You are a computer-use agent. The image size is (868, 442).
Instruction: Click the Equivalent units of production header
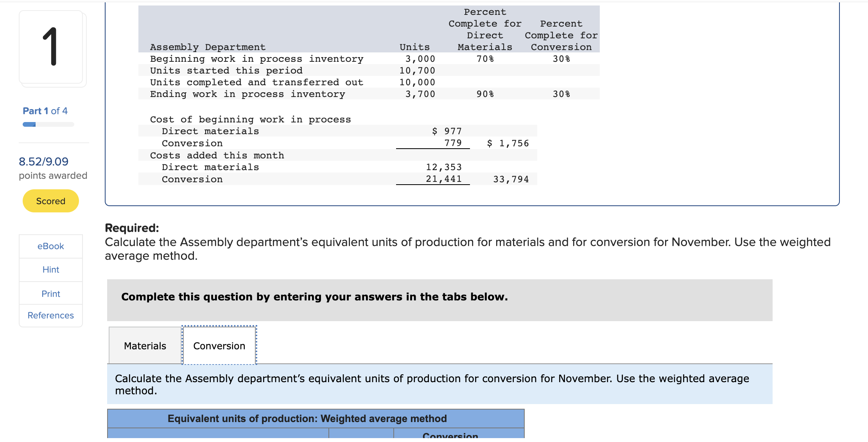coord(307,418)
